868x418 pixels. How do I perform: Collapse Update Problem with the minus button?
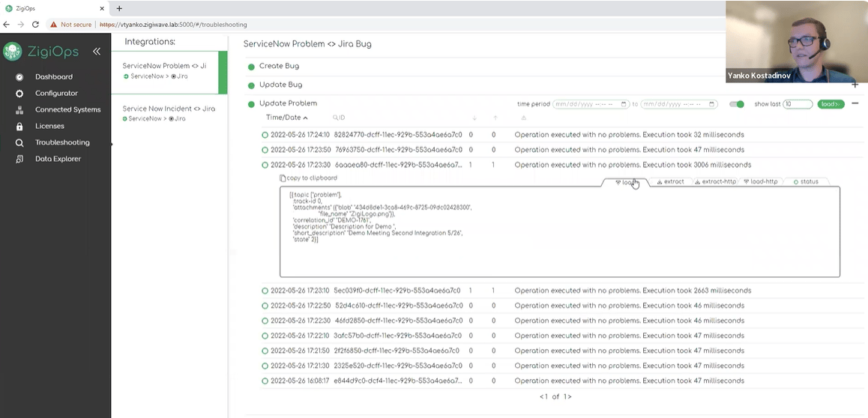(855, 103)
